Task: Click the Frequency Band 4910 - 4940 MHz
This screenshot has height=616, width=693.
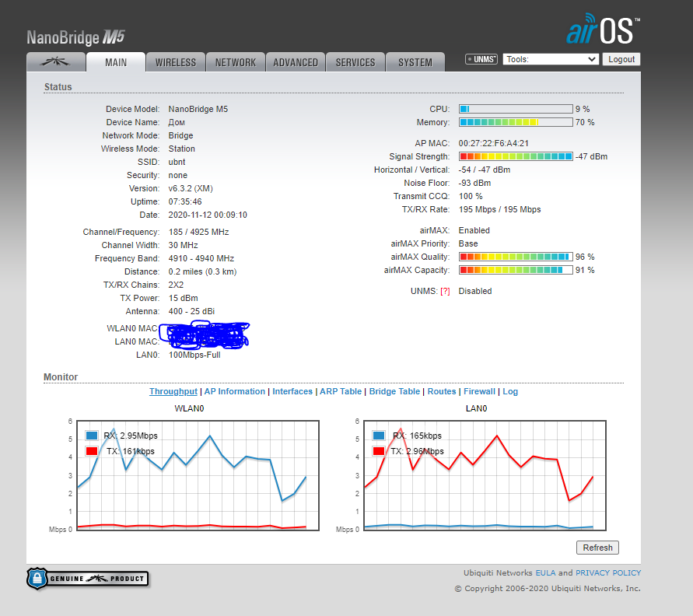Action: 201,258
